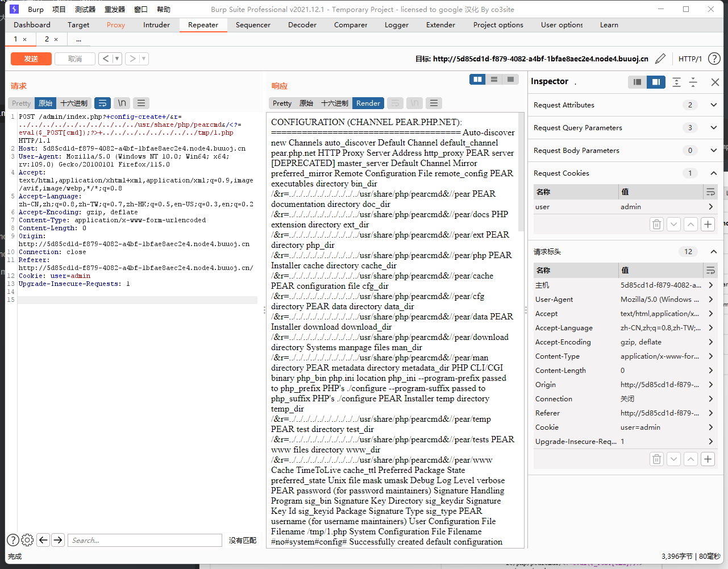728x569 pixels.
Task: Edit target with the pencil icon
Action: point(660,59)
